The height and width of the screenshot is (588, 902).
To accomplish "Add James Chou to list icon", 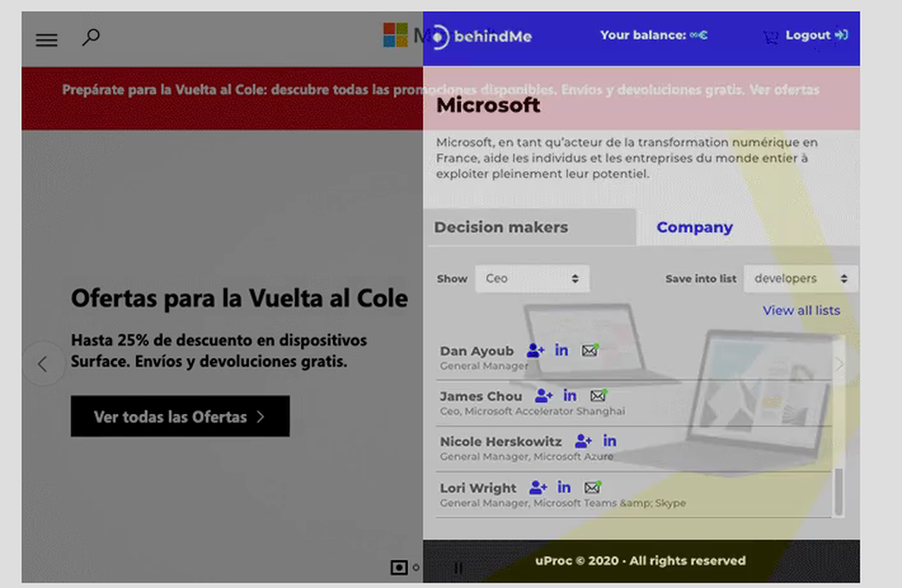I will (x=544, y=396).
